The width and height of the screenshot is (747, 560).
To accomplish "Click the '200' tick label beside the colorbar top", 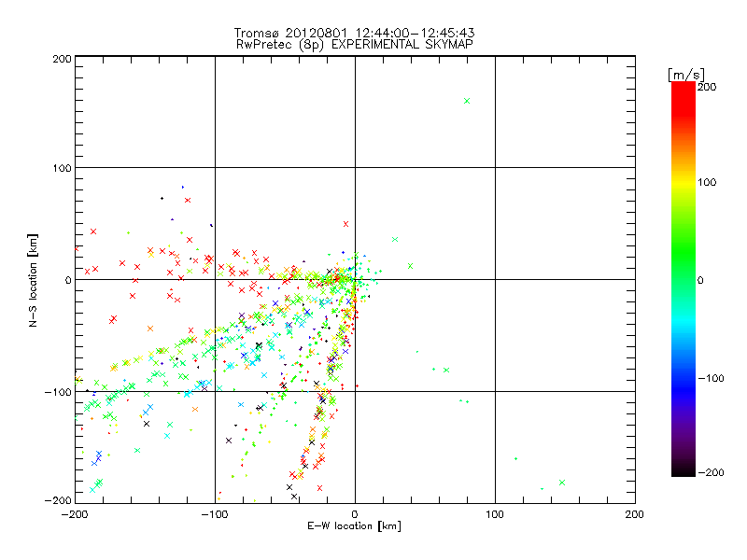I will (707, 87).
